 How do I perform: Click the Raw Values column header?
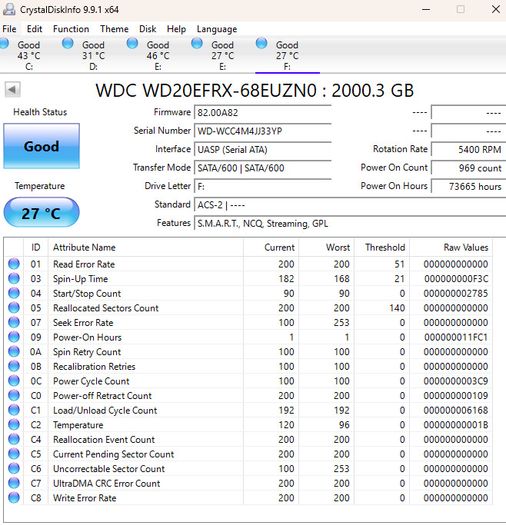(465, 247)
